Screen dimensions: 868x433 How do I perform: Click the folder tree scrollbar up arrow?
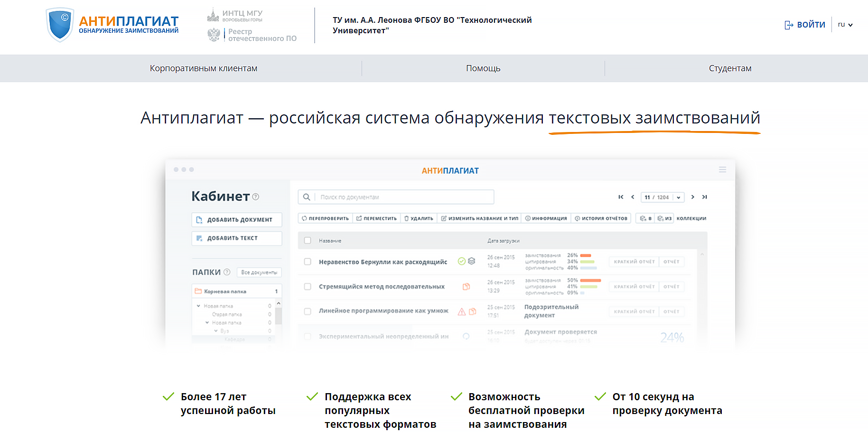pos(279,303)
